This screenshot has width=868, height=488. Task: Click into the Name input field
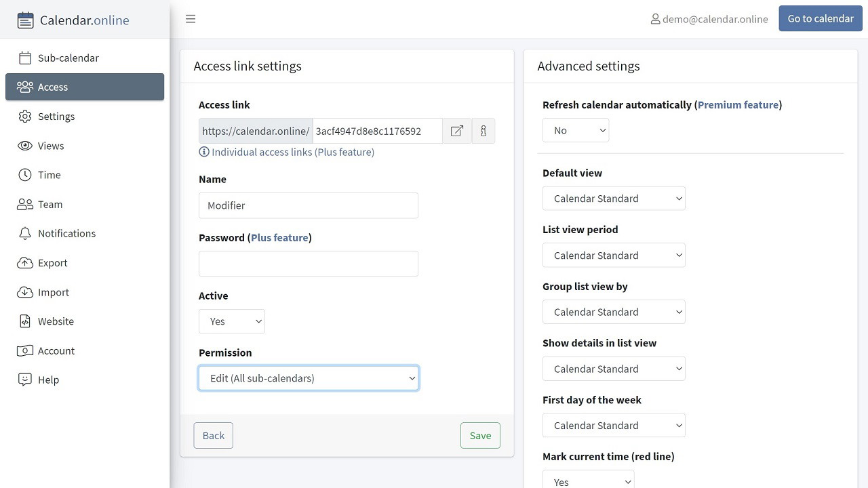click(309, 205)
